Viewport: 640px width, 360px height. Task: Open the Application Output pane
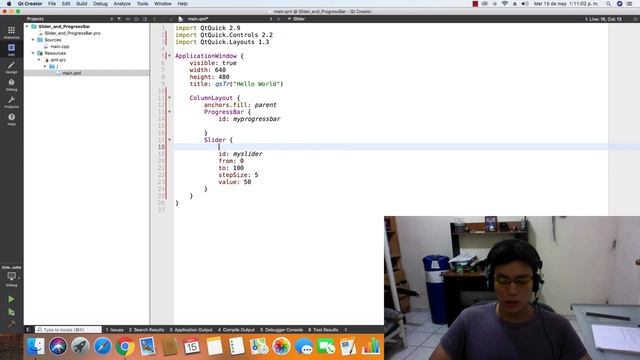tap(191, 330)
